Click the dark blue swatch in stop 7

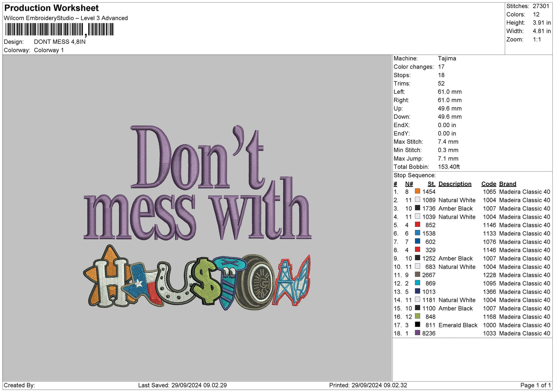point(417,241)
